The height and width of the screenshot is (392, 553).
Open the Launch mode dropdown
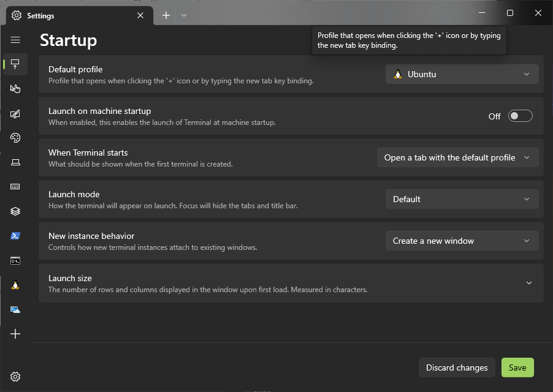[462, 199]
